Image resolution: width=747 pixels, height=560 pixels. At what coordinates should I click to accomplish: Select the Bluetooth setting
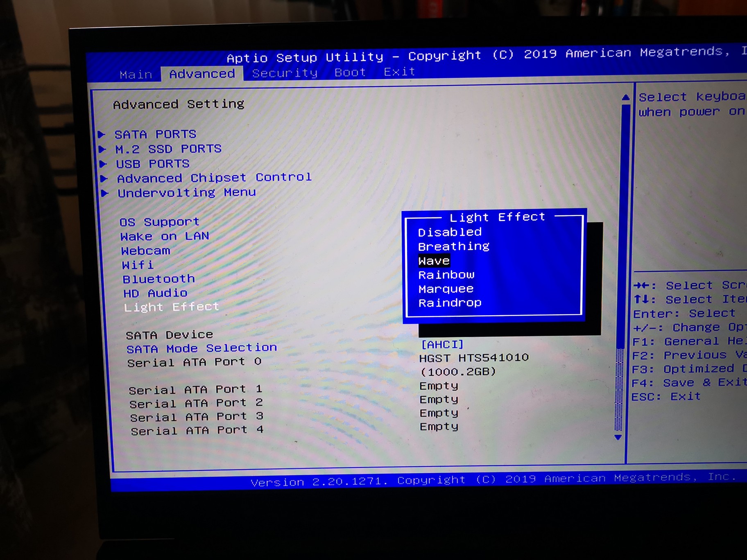159,279
